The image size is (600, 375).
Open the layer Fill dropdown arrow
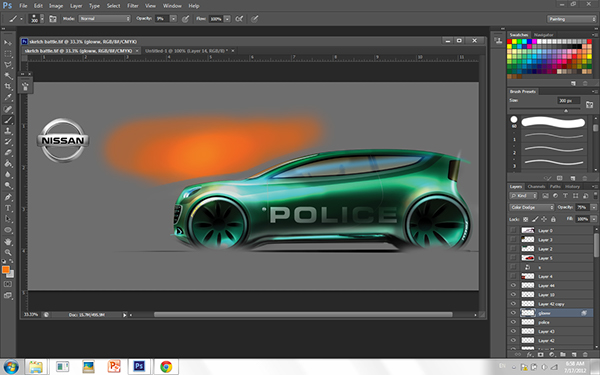click(x=593, y=219)
